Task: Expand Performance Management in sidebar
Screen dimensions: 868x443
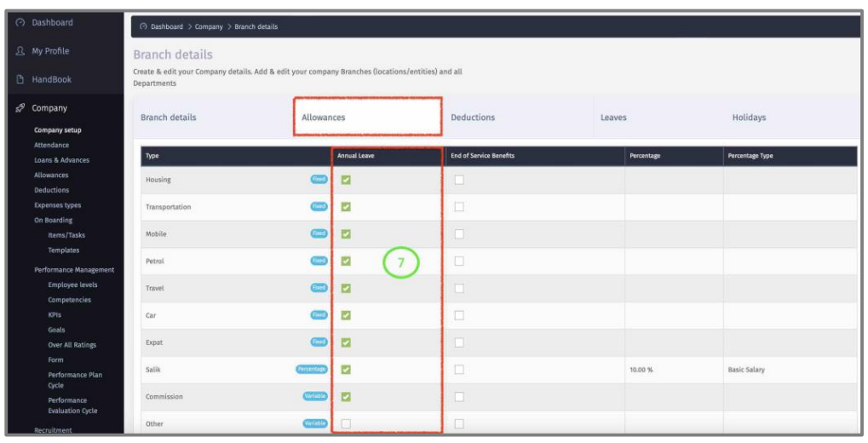Action: (x=74, y=270)
